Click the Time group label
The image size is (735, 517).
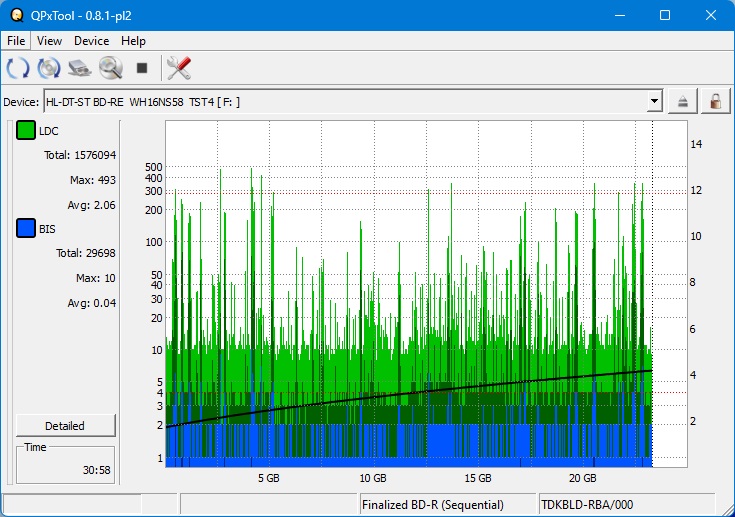(x=35, y=447)
